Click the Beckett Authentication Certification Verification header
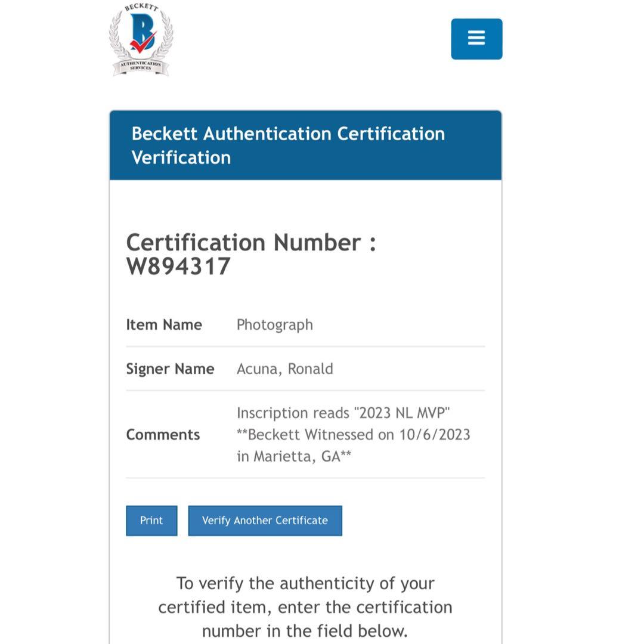 288,145
